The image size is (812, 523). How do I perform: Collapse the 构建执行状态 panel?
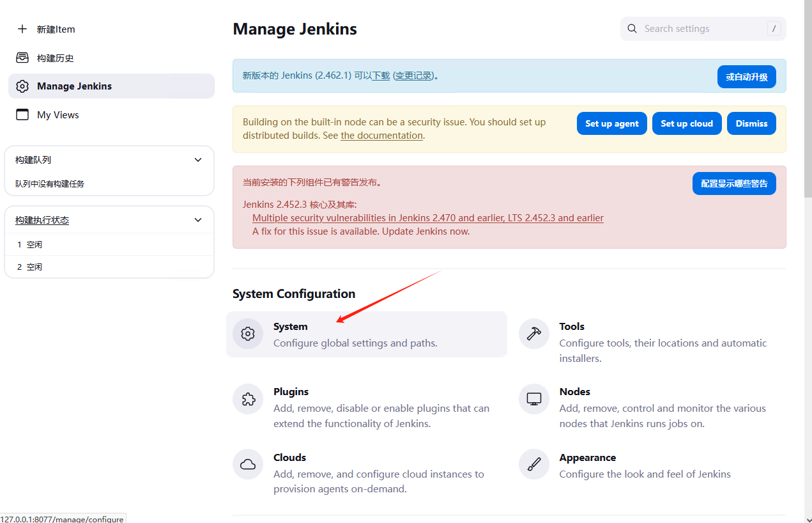tap(198, 220)
